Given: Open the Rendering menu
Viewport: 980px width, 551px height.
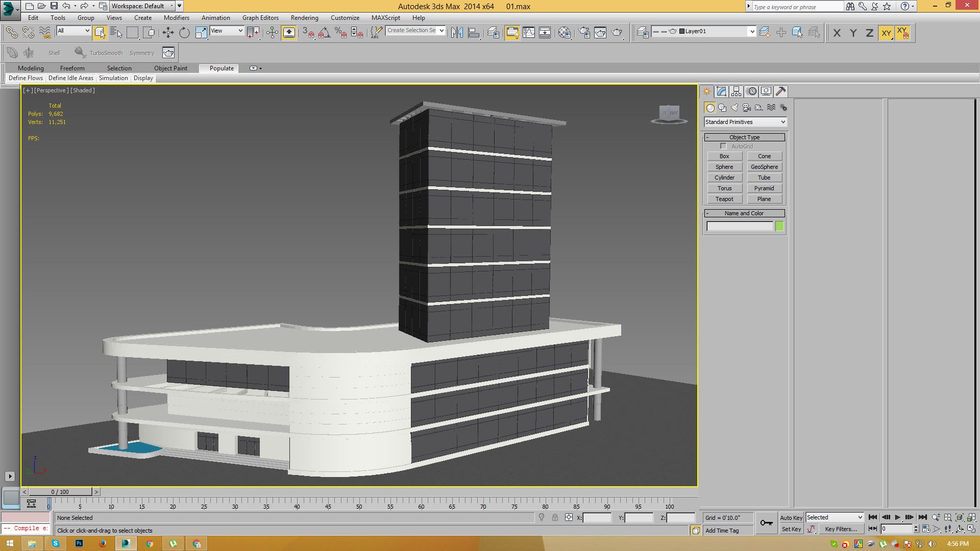Looking at the screenshot, I should (x=304, y=18).
